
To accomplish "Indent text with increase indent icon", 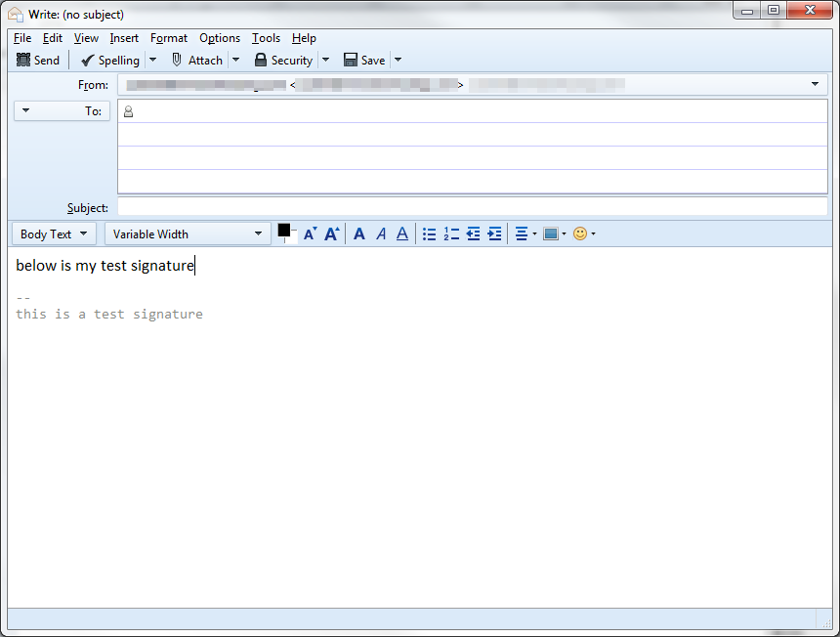I will click(494, 234).
